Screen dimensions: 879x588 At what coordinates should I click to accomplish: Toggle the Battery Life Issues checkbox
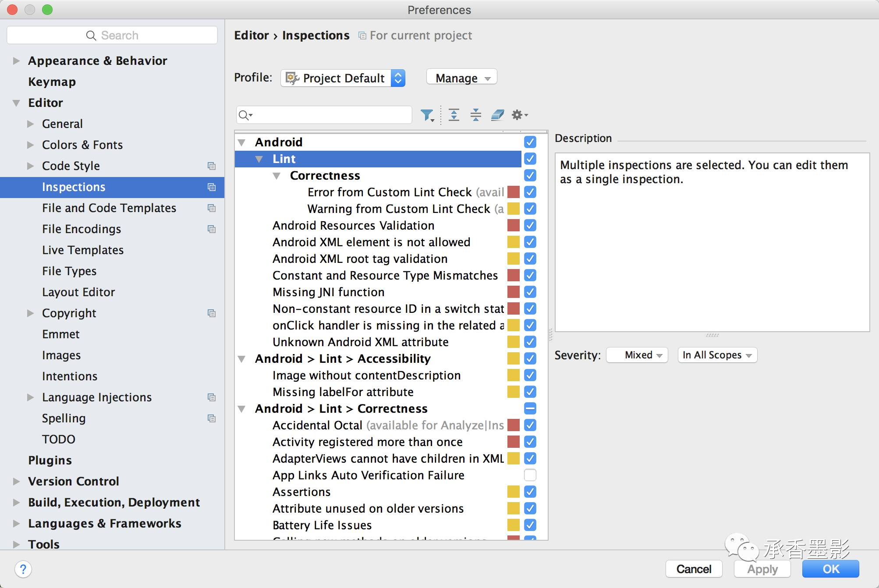point(530,525)
